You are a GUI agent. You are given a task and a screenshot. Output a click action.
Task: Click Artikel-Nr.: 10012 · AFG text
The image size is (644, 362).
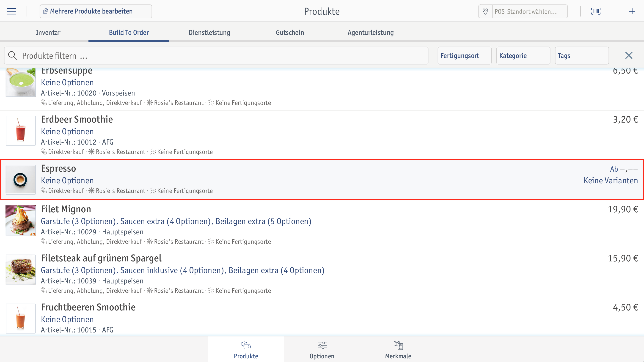(77, 142)
